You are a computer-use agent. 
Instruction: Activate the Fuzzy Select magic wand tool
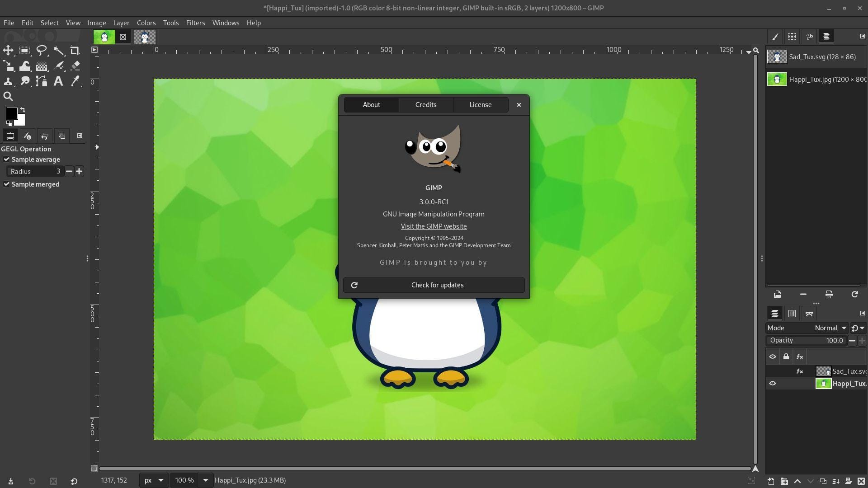pos(59,50)
